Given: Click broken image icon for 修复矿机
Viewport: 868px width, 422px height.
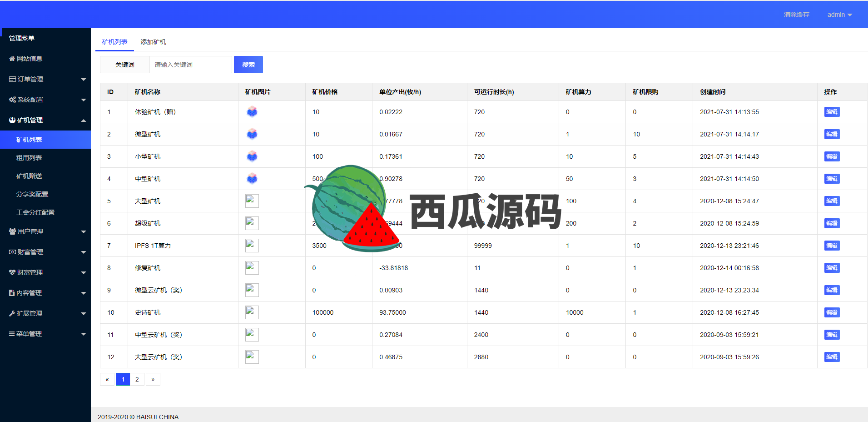Looking at the screenshot, I should [252, 268].
